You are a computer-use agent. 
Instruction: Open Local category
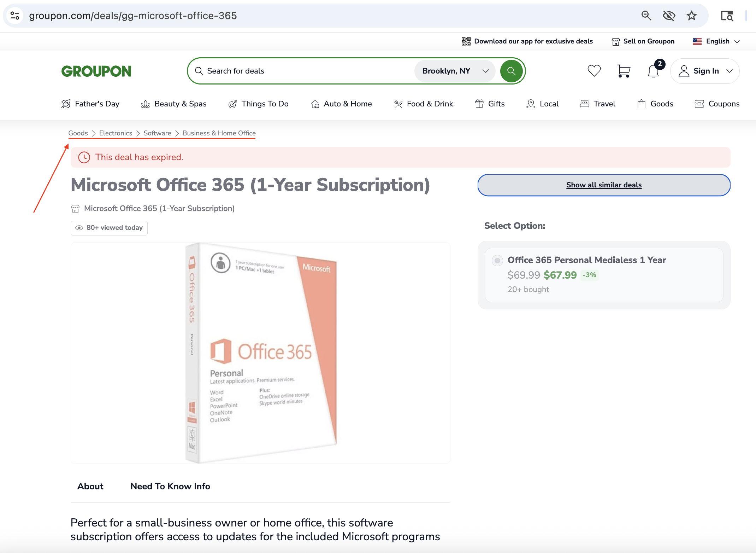click(x=542, y=104)
